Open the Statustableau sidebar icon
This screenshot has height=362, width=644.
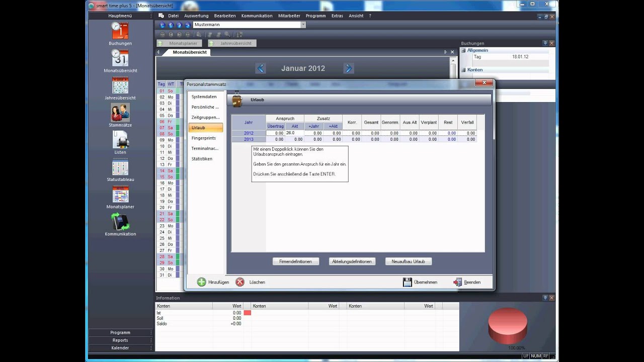120,167
